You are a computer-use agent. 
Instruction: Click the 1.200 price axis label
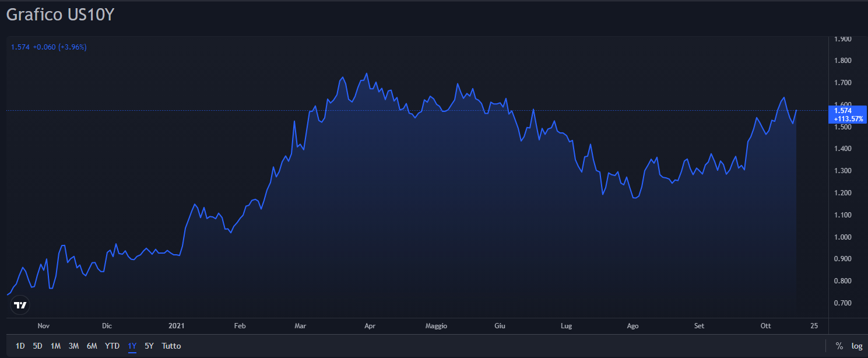(843, 193)
